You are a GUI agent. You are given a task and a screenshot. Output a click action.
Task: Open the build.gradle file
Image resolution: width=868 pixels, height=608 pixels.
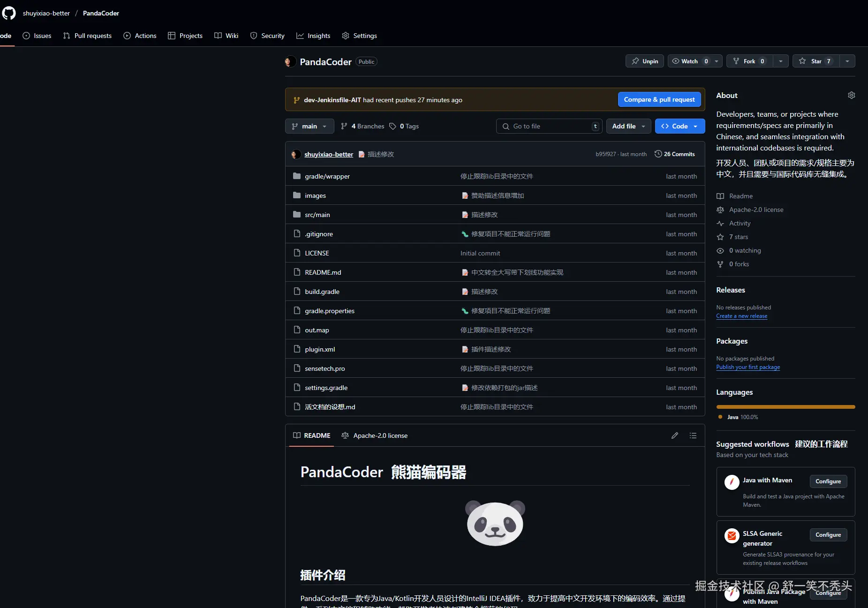(322, 292)
